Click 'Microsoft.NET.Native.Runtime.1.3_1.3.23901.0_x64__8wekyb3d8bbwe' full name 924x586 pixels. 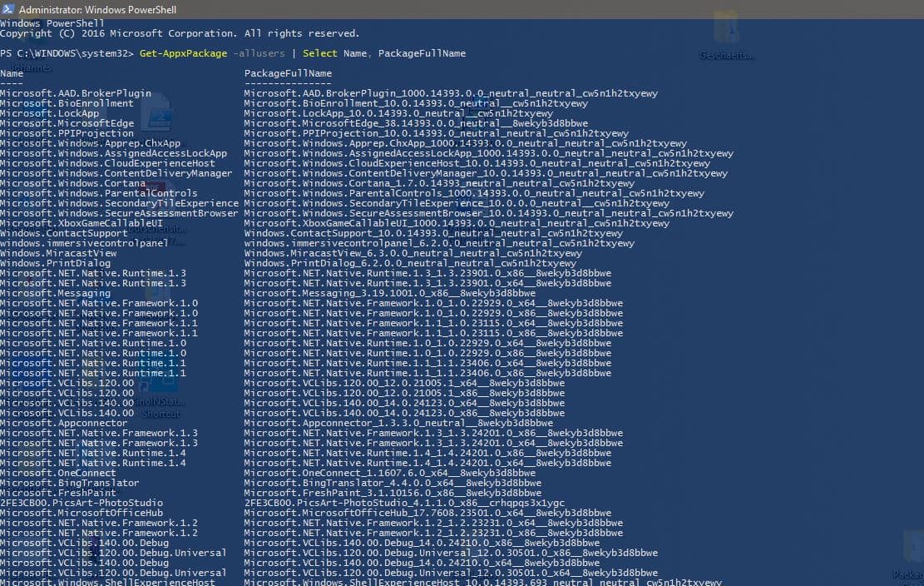[x=427, y=284]
